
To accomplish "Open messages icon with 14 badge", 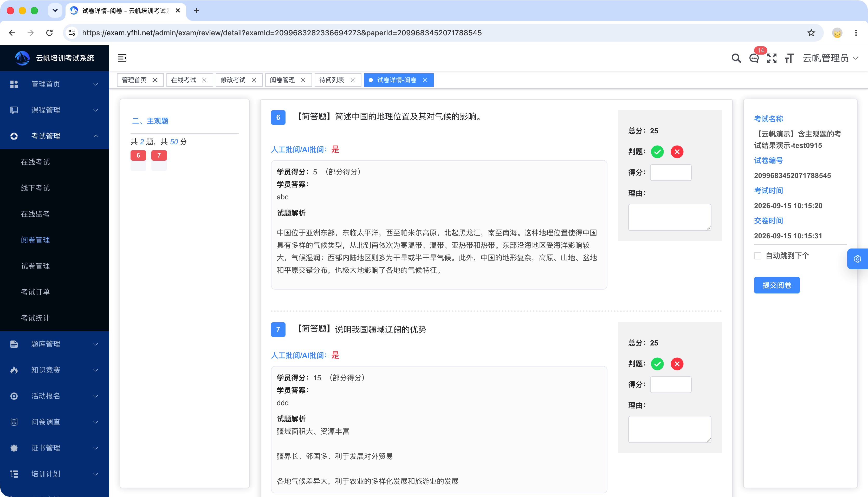I will 754,58.
